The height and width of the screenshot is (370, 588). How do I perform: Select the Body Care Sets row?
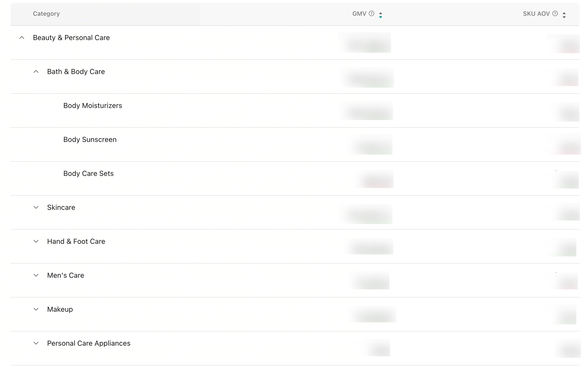[x=88, y=174]
